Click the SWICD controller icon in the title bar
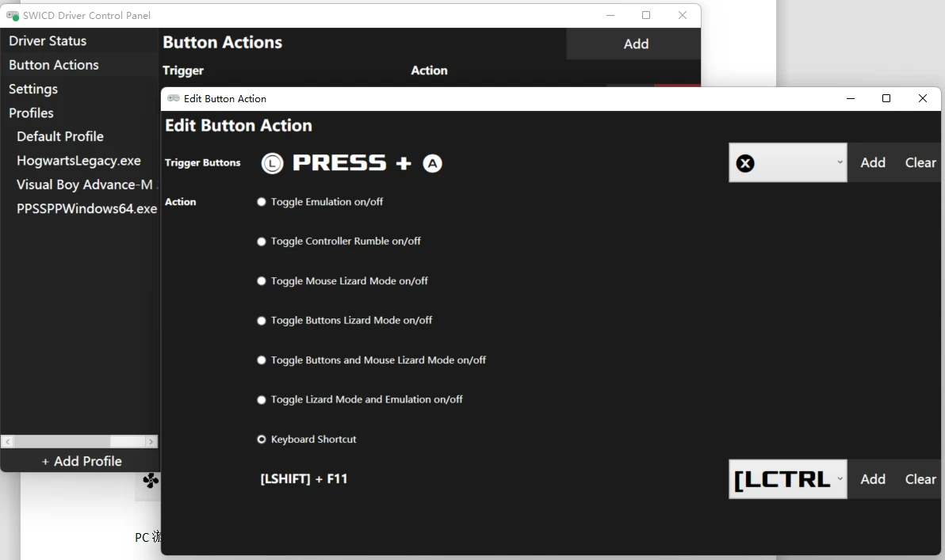Image resolution: width=945 pixels, height=560 pixels. click(13, 15)
